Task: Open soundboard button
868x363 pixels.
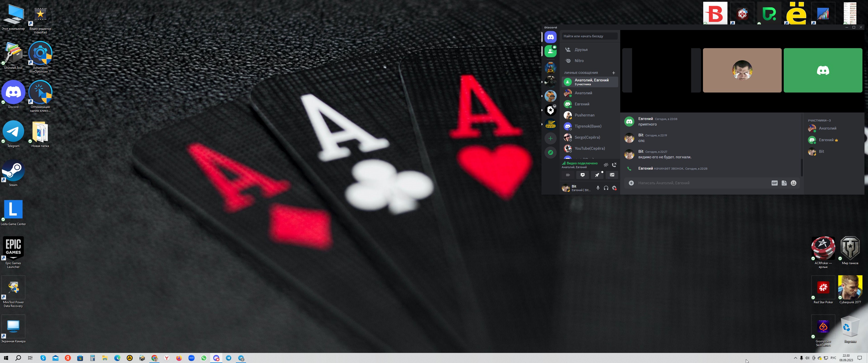Action: pos(612,175)
